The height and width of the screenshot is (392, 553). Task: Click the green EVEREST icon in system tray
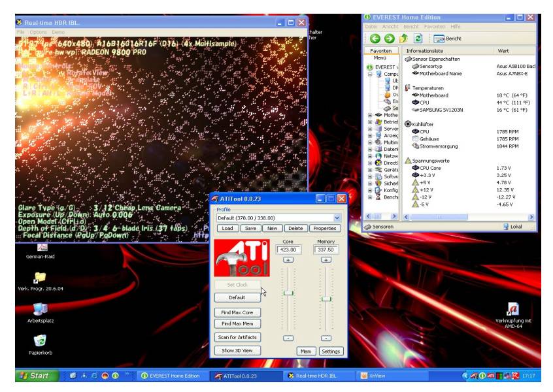[482, 376]
